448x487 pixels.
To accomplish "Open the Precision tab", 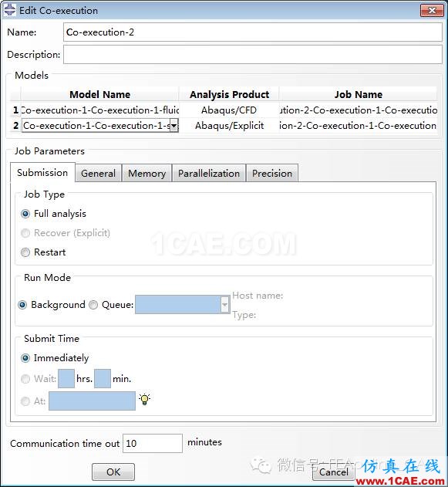I will (272, 174).
